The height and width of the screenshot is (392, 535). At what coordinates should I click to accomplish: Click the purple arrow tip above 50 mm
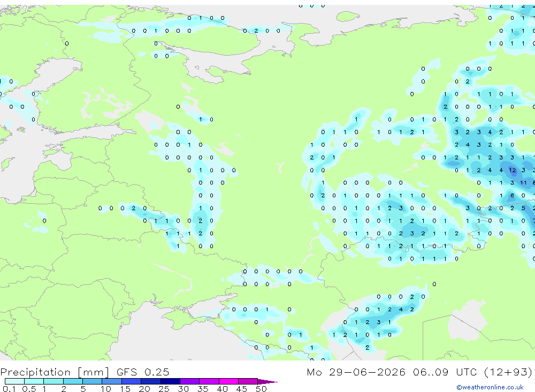267,382
